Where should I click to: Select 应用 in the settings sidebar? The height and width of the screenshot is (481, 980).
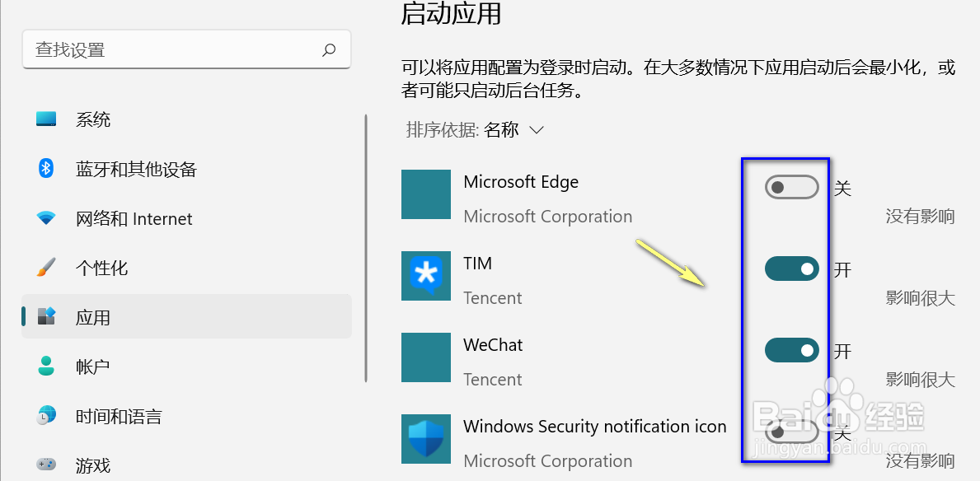click(186, 317)
